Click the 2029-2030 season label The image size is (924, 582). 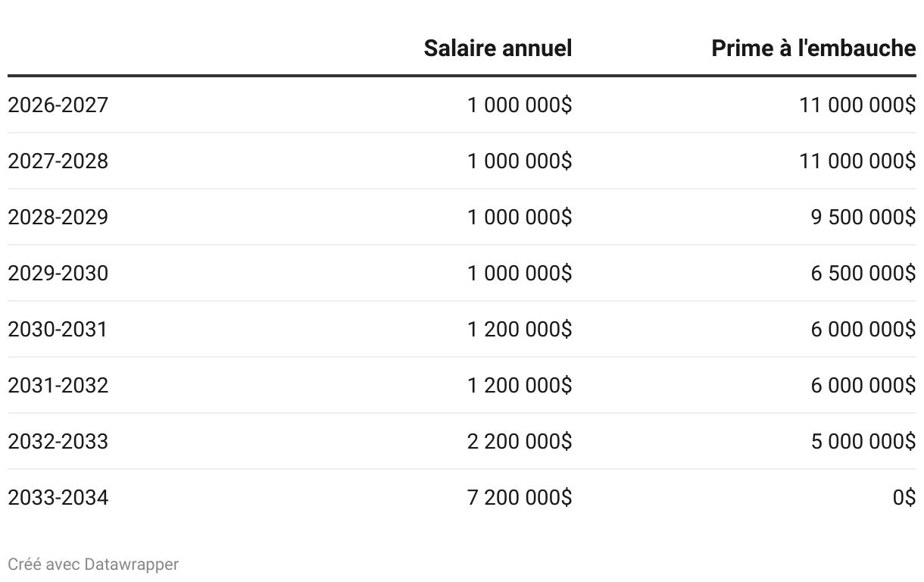click(58, 274)
